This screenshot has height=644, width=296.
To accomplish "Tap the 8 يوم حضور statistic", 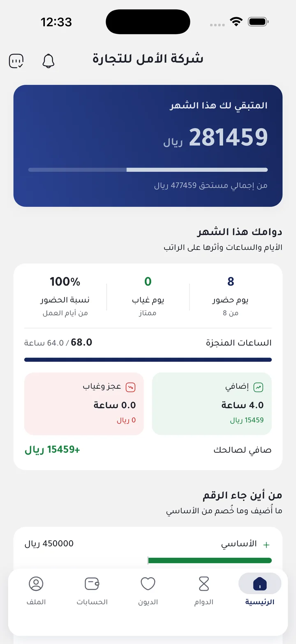I will [230, 296].
